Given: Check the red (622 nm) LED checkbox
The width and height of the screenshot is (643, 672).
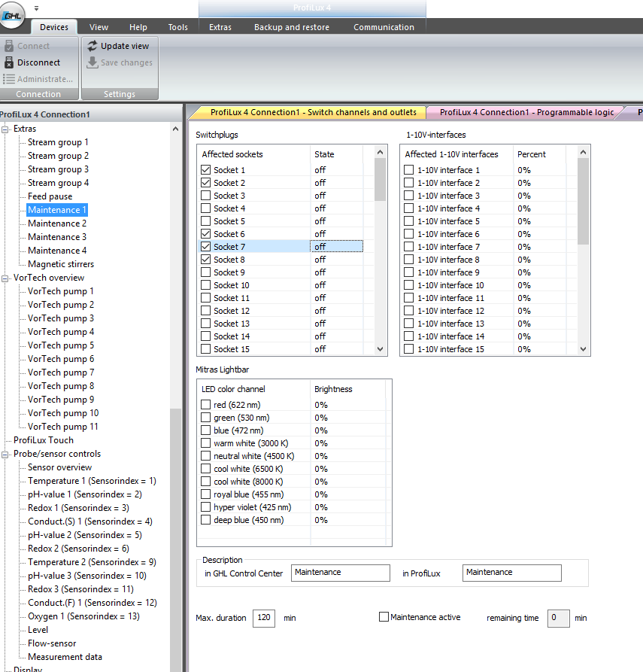Looking at the screenshot, I should 205,405.
